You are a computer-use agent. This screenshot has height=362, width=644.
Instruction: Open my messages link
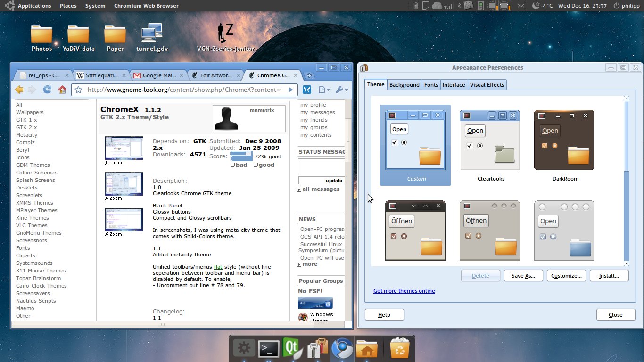tap(318, 112)
